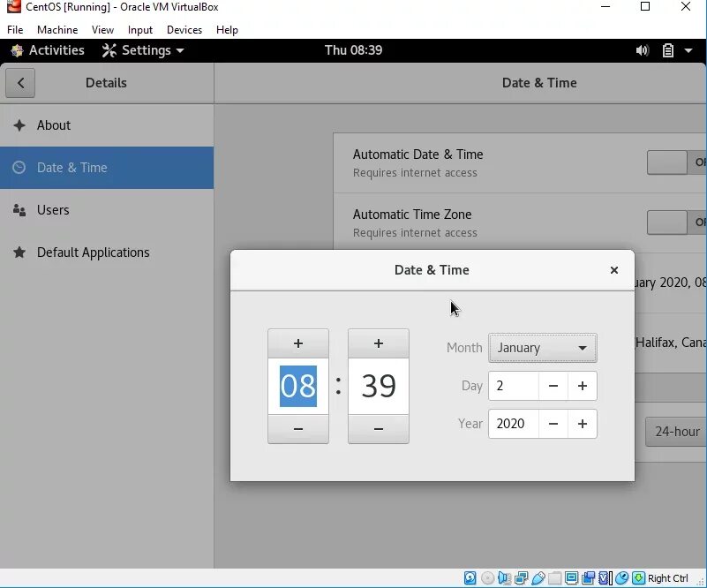The width and height of the screenshot is (707, 588).
Task: Click the VirtualBox CentOS title bar icon
Action: point(14,7)
